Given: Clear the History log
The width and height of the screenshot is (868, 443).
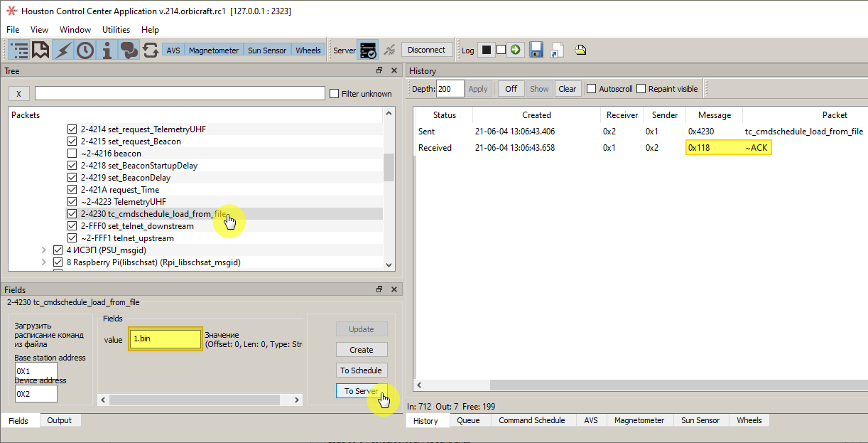Looking at the screenshot, I should [x=568, y=88].
